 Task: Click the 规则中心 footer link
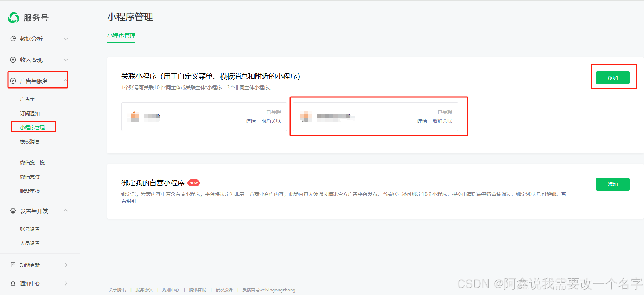(x=171, y=290)
